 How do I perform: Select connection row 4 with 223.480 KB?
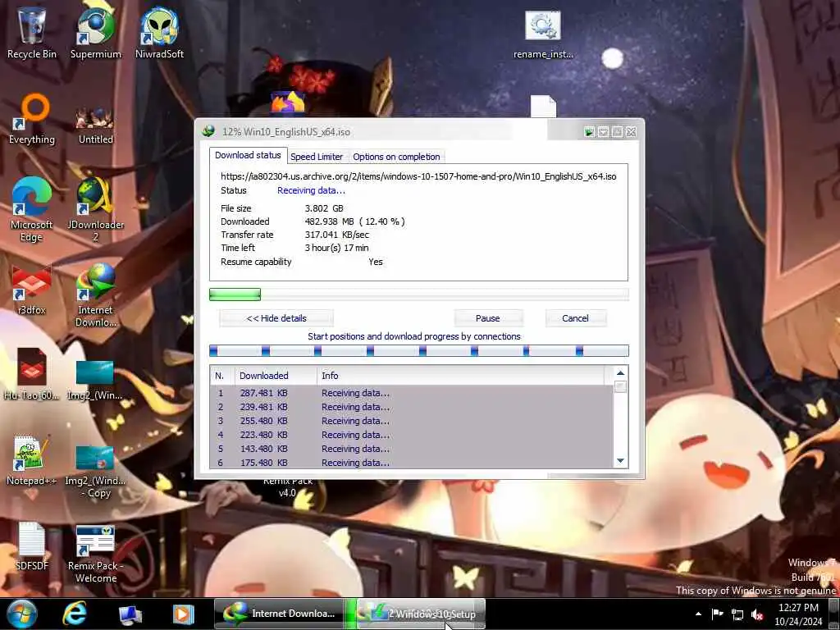412,435
